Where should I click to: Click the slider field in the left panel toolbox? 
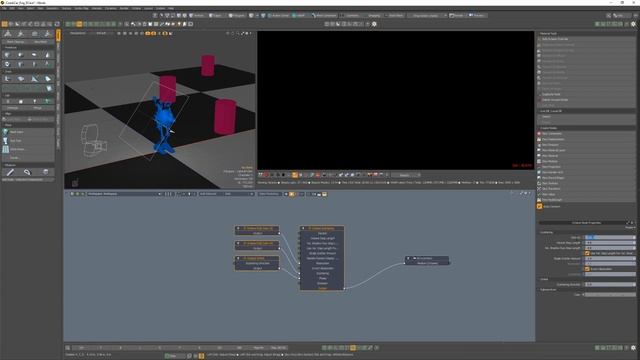pyautogui.click(x=28, y=119)
